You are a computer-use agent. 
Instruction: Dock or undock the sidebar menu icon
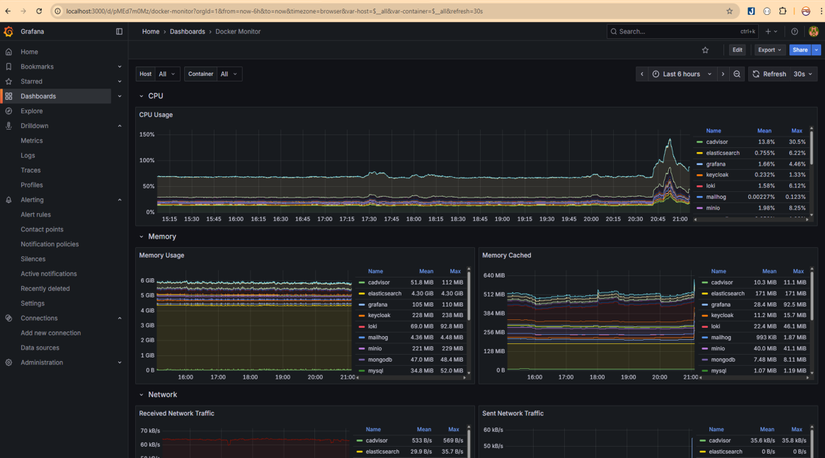119,31
